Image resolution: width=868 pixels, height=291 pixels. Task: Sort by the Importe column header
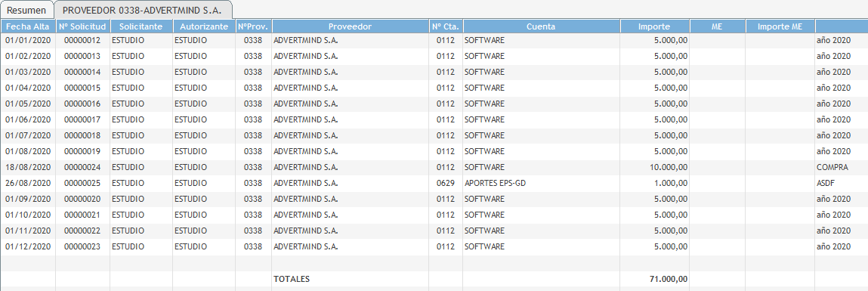654,26
